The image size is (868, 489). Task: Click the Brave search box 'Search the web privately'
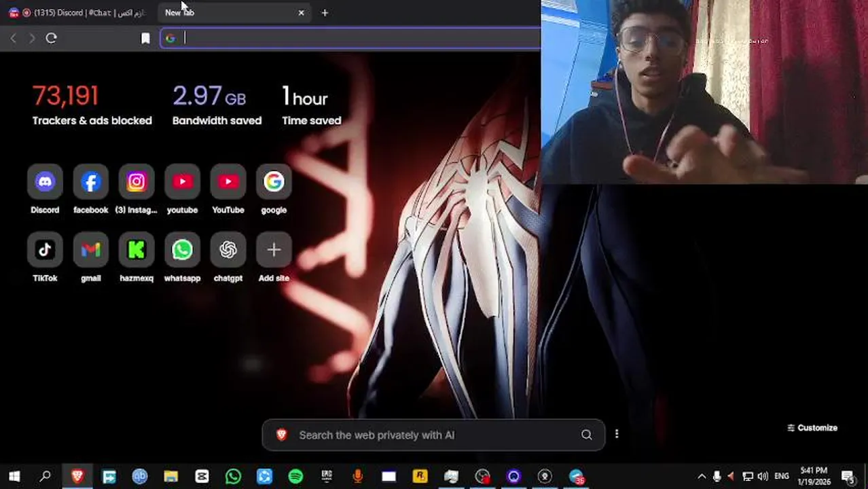click(433, 435)
